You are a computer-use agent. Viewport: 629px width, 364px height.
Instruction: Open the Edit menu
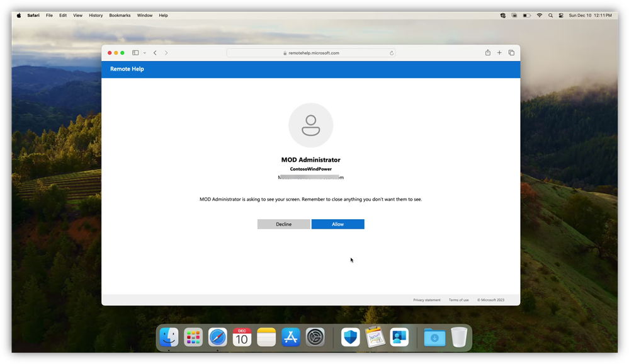[63, 16]
